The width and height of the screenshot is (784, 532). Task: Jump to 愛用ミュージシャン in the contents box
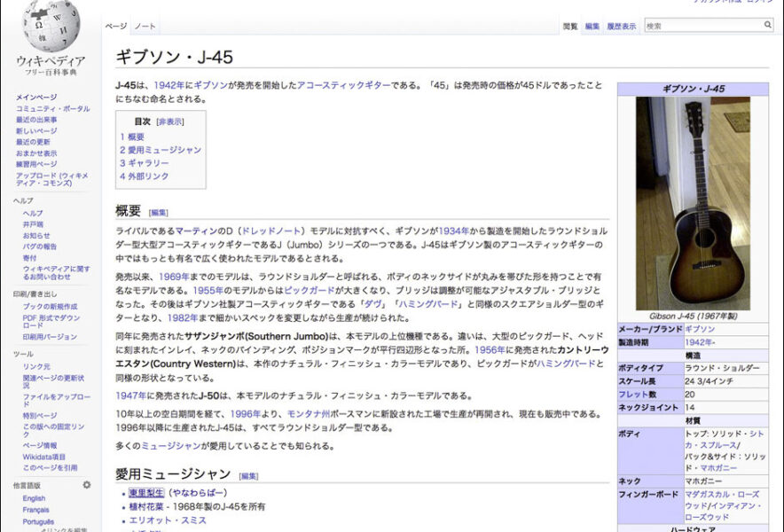click(x=161, y=150)
